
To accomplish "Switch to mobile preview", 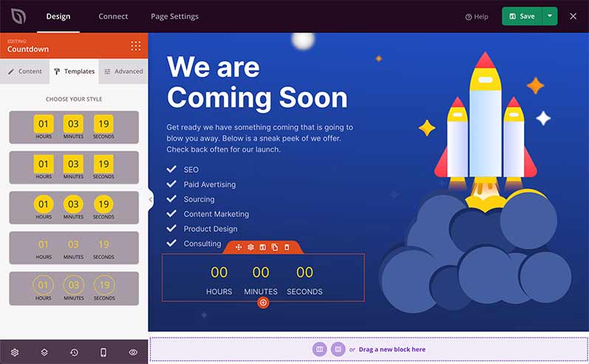I will coord(103,352).
